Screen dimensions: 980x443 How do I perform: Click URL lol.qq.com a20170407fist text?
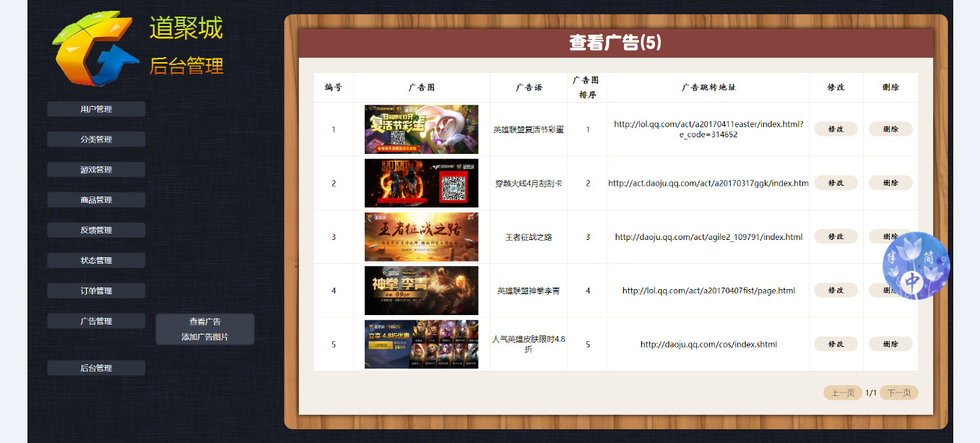[708, 291]
